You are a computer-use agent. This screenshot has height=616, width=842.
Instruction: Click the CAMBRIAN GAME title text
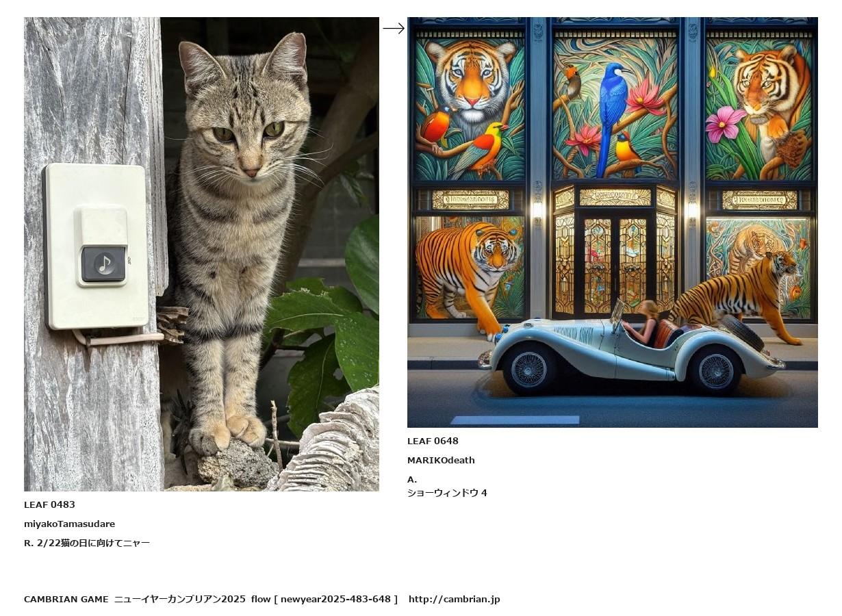pyautogui.click(x=66, y=599)
